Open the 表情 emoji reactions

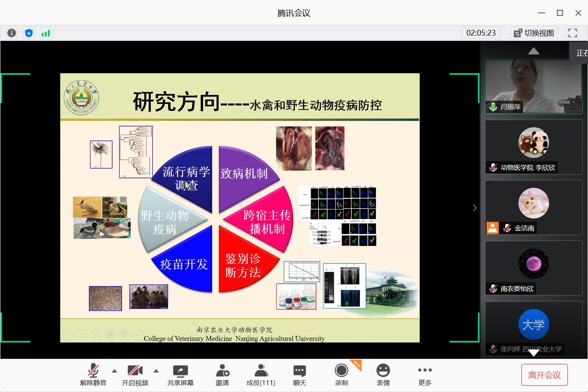click(x=383, y=375)
